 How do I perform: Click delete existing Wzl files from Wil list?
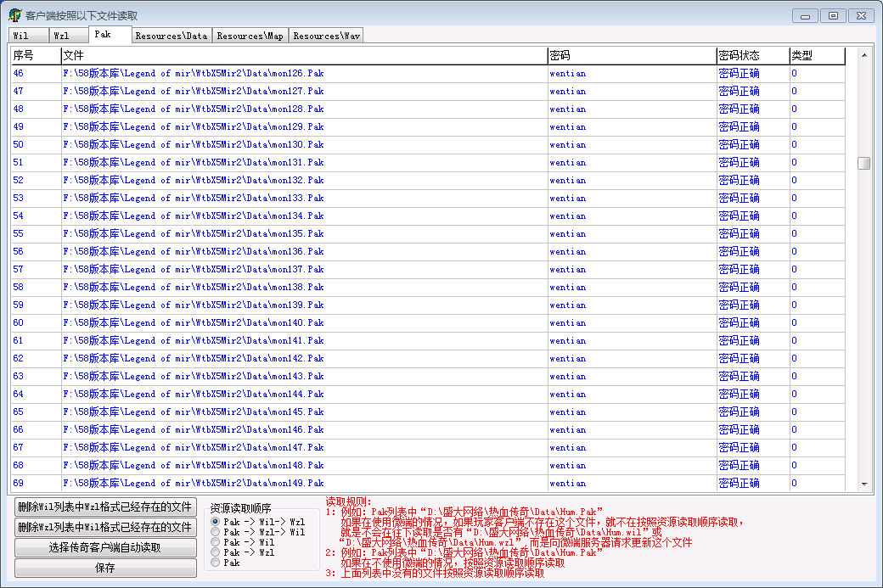[x=105, y=507]
